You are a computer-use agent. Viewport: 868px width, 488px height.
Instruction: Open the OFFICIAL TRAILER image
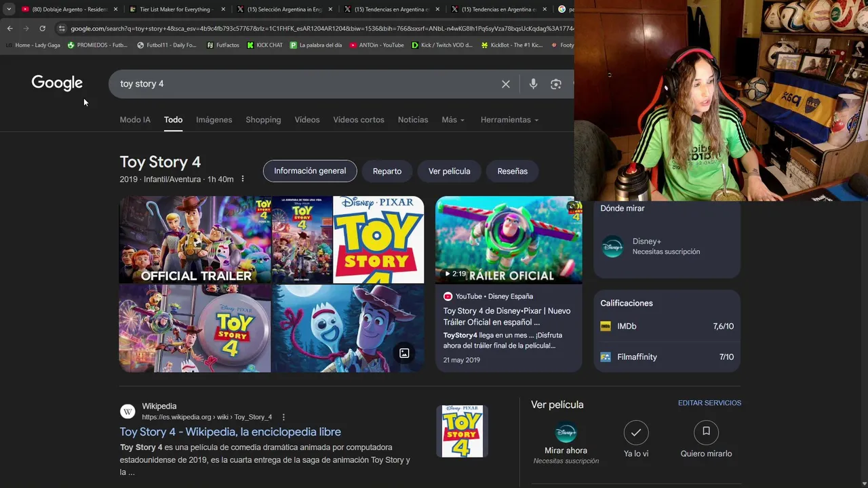195,240
